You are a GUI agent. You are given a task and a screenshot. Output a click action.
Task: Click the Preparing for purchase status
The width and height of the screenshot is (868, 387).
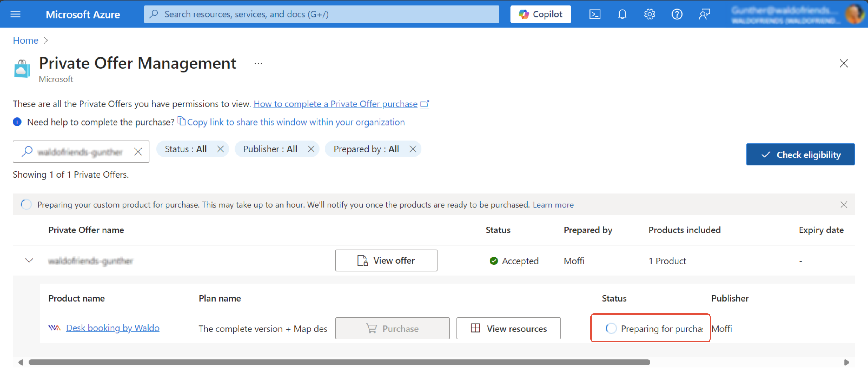point(654,328)
